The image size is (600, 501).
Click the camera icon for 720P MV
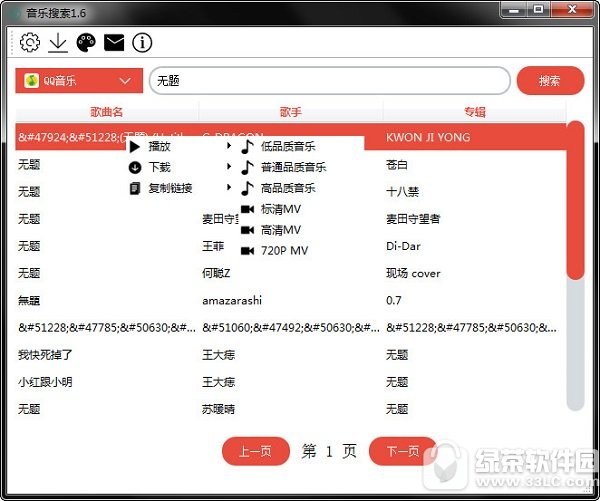pos(247,251)
